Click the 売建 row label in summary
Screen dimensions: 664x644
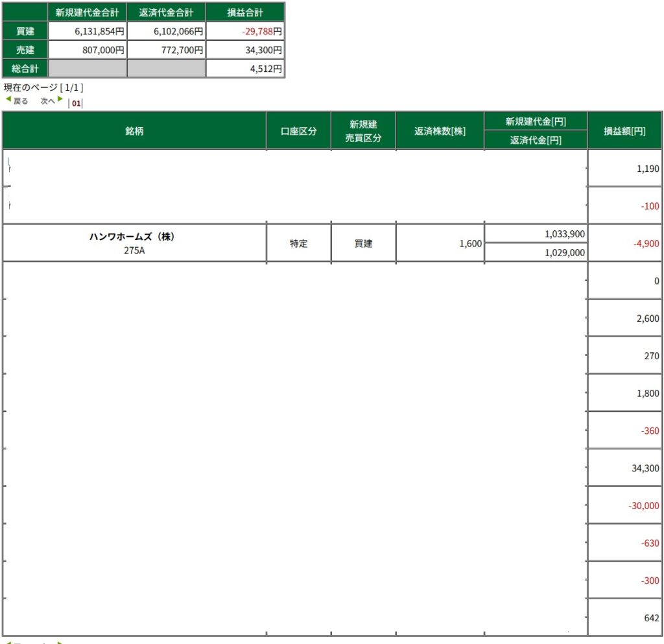25,49
